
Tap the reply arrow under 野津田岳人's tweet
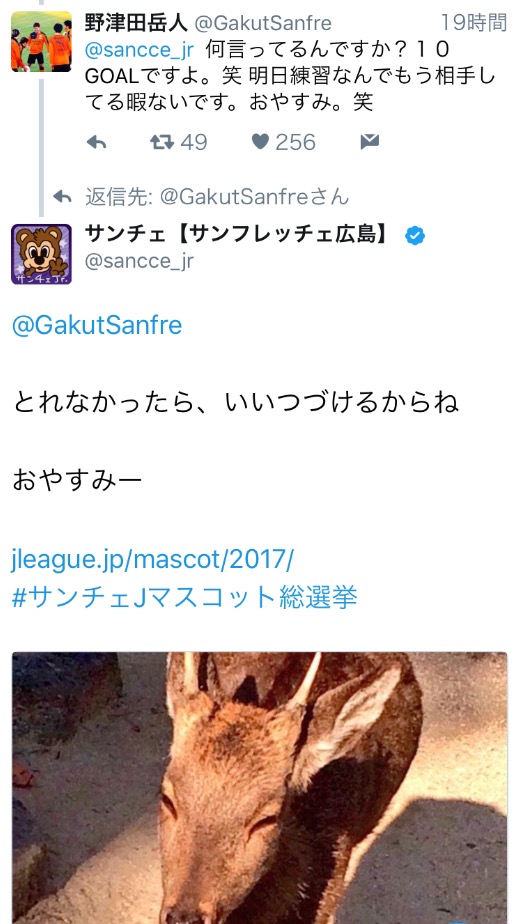(96, 142)
